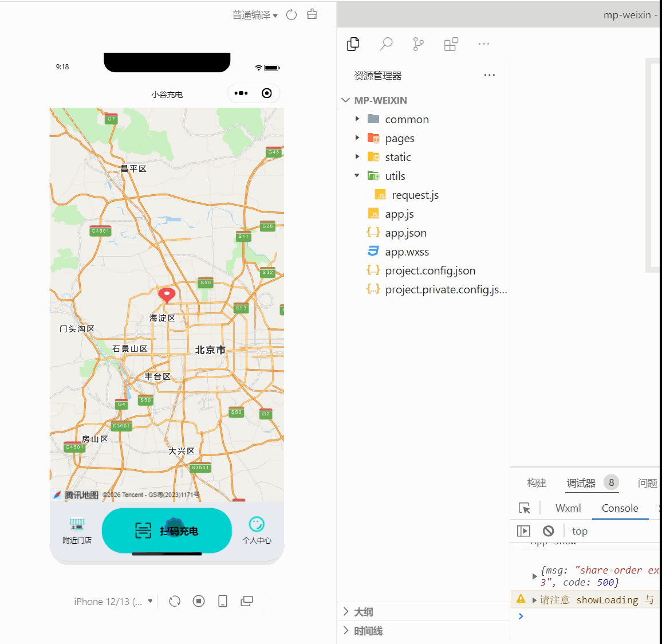
Task: Click the element inspect picker icon
Action: pyautogui.click(x=525, y=508)
